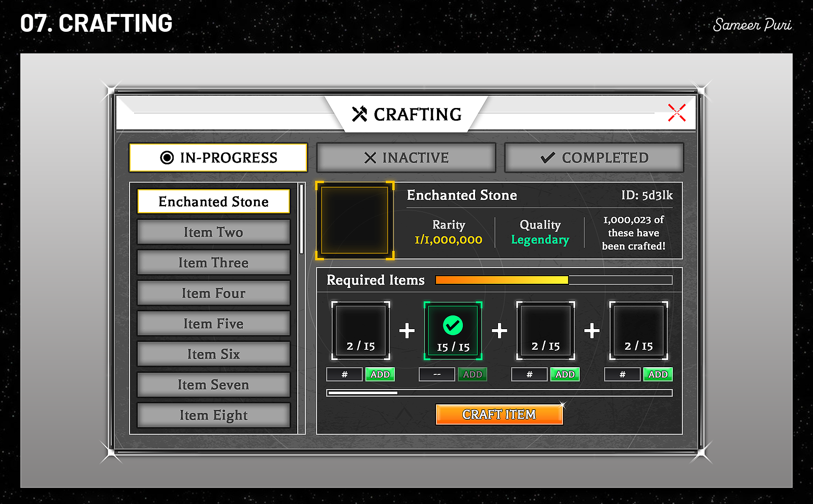
Task: Click the third required item slot
Action: (x=545, y=330)
